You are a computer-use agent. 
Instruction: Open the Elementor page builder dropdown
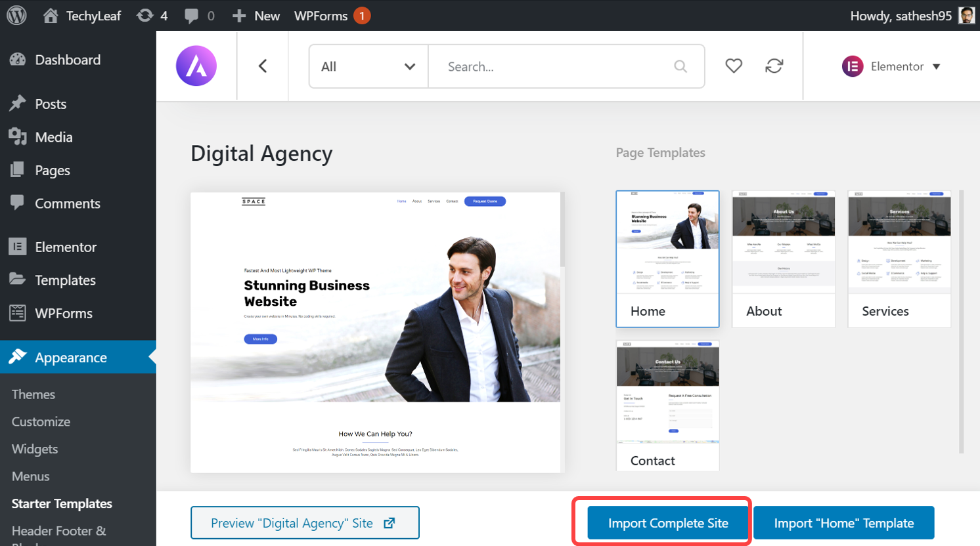(x=891, y=66)
